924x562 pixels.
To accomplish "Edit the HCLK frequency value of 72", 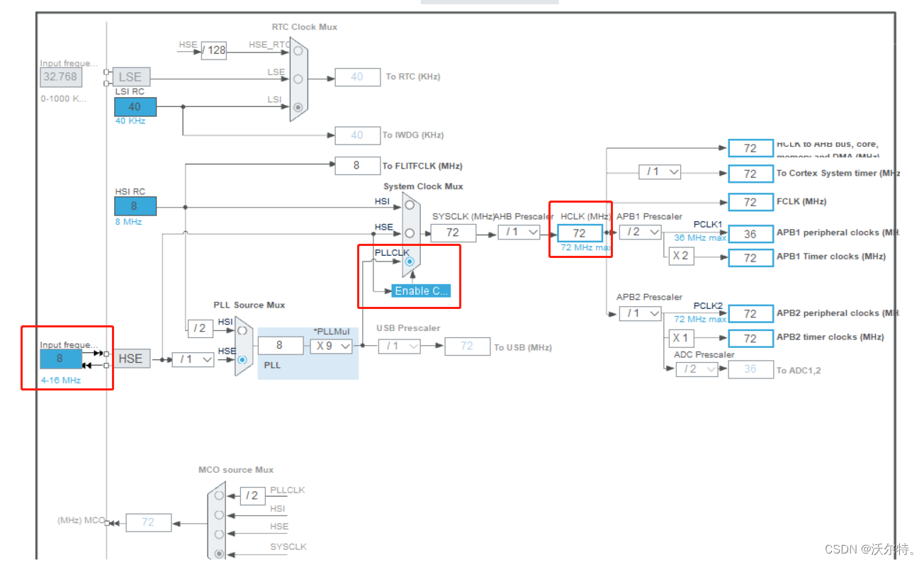I will point(580,232).
